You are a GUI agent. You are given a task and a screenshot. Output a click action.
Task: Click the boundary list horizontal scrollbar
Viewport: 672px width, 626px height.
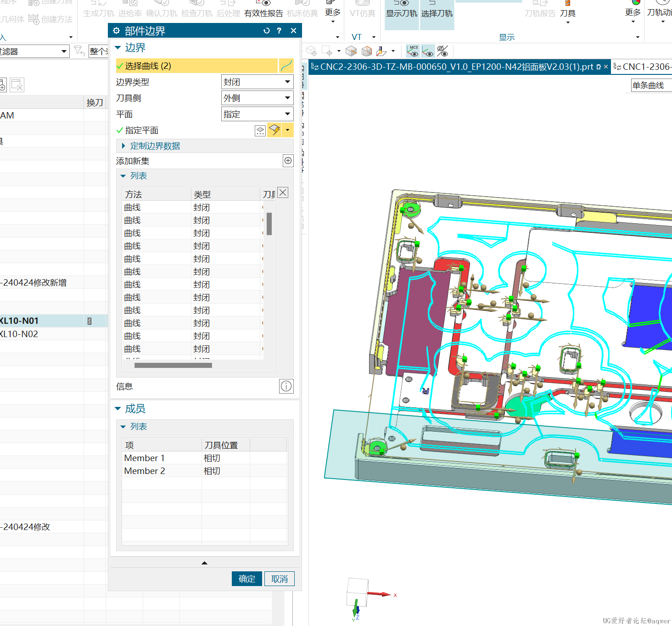173,366
